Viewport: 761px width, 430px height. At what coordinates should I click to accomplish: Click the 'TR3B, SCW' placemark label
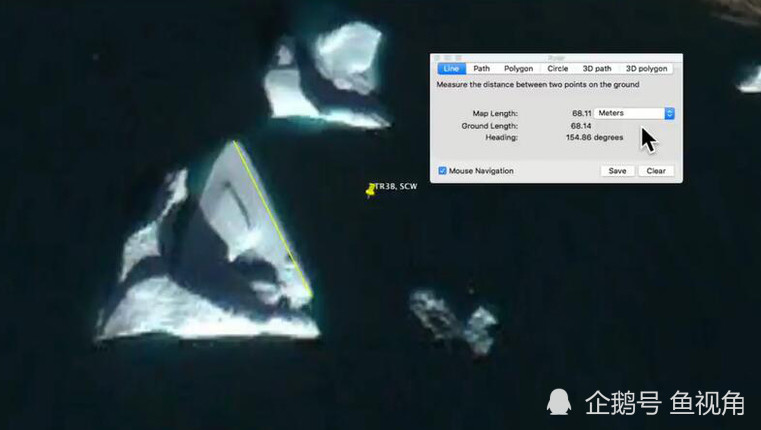(x=395, y=187)
